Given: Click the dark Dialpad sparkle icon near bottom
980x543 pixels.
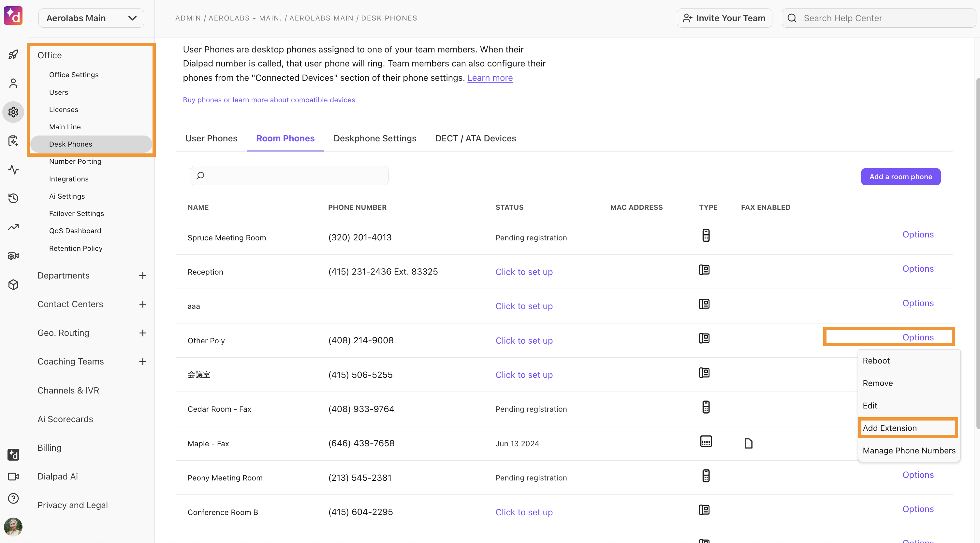Looking at the screenshot, I should click(13, 454).
